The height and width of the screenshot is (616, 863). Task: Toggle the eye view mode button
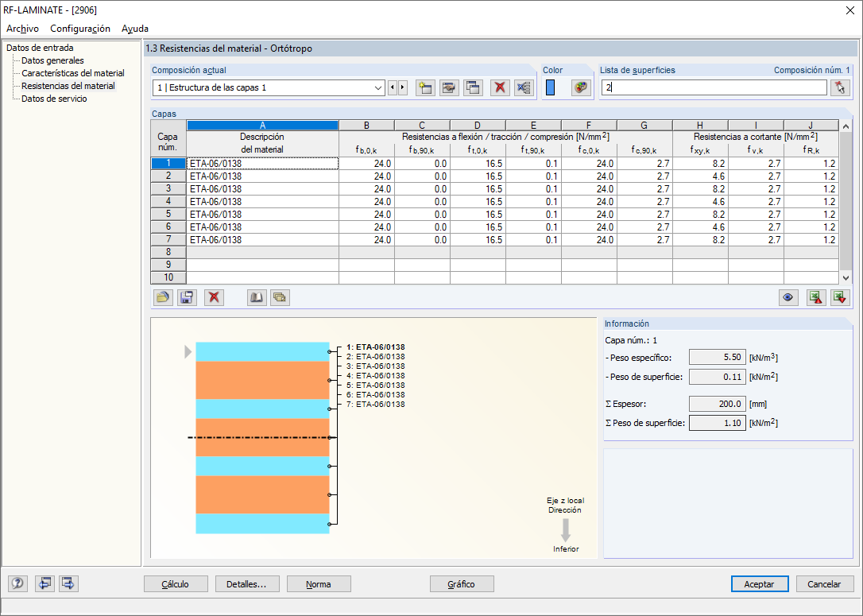(788, 297)
